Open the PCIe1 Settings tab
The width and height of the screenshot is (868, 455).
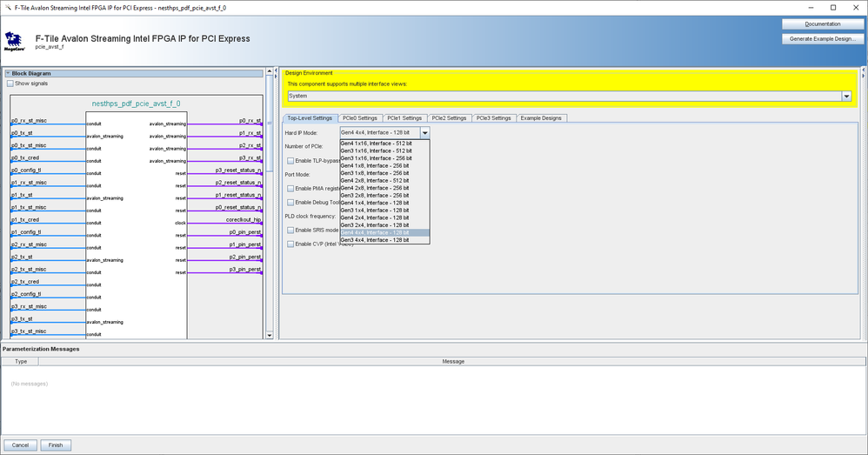tap(404, 118)
